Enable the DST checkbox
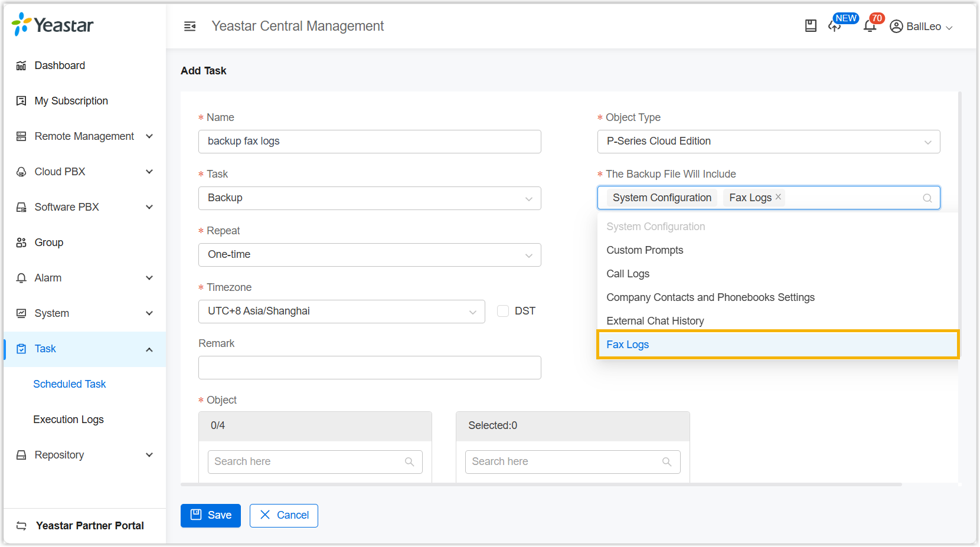This screenshot has height=547, width=980. [x=503, y=311]
